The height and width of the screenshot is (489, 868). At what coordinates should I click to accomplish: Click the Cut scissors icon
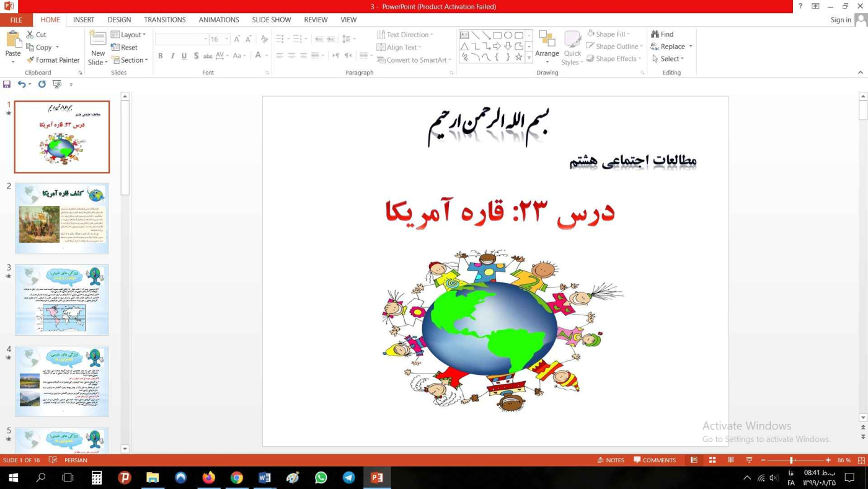point(30,35)
